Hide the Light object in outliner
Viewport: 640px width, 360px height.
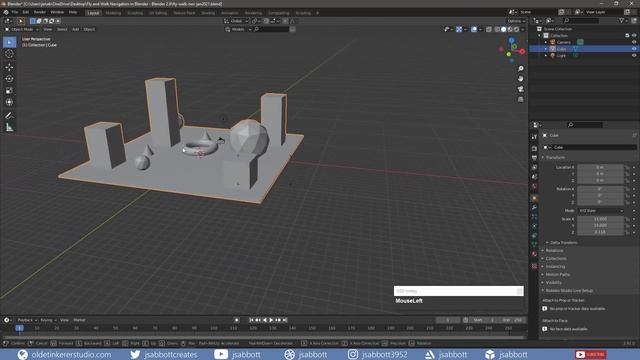pos(634,56)
